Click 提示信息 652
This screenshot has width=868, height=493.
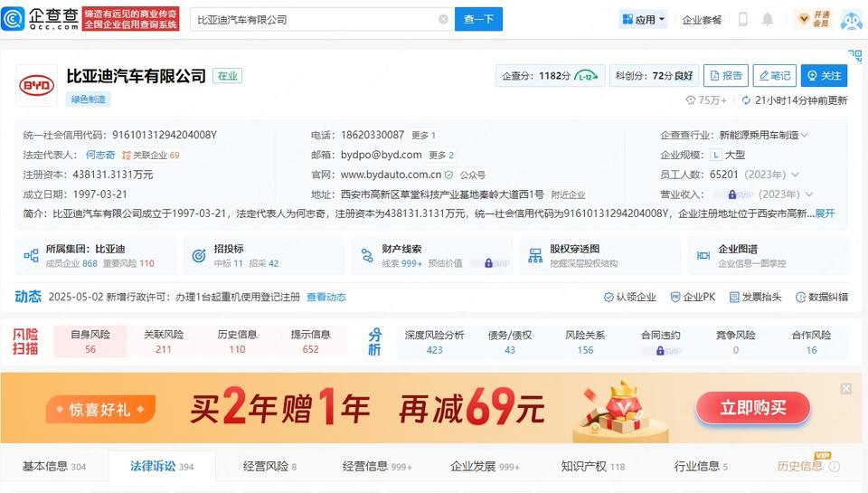[310, 342]
